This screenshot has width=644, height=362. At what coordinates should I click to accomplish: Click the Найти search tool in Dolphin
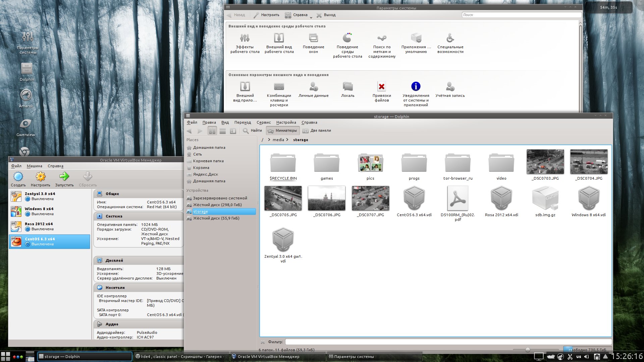(x=253, y=131)
